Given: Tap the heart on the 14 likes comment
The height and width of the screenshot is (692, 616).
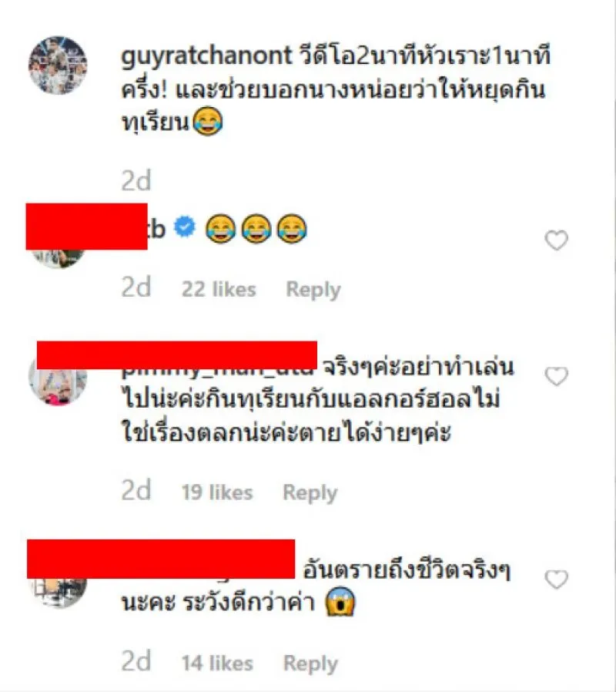Looking at the screenshot, I should (x=557, y=579).
